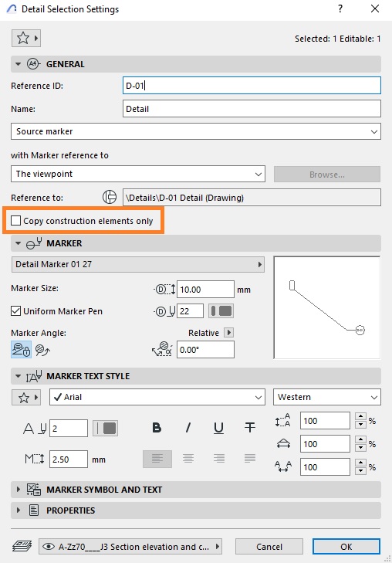The height and width of the screenshot is (563, 392).
Task: Toggle Bold text formatting
Action: point(157,428)
